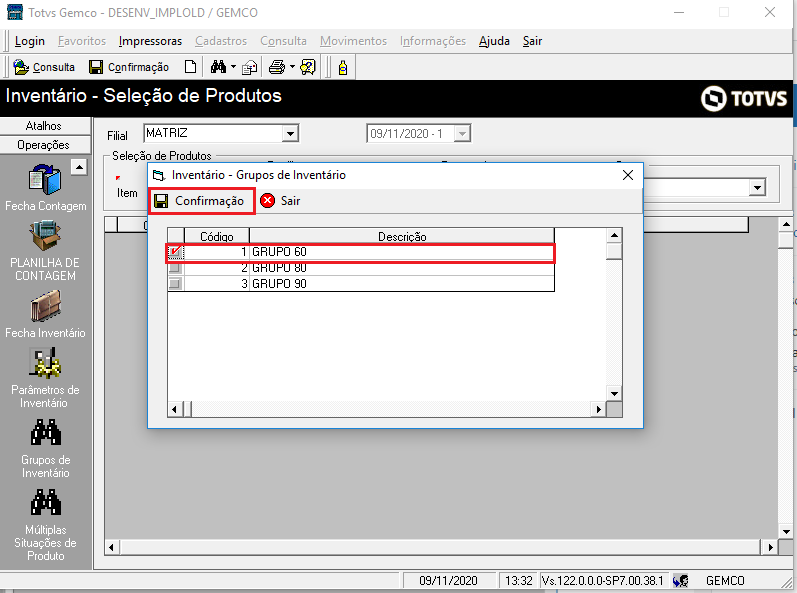This screenshot has height=593, width=797.
Task: Click the binoculars search icon in toolbar
Action: [x=219, y=67]
